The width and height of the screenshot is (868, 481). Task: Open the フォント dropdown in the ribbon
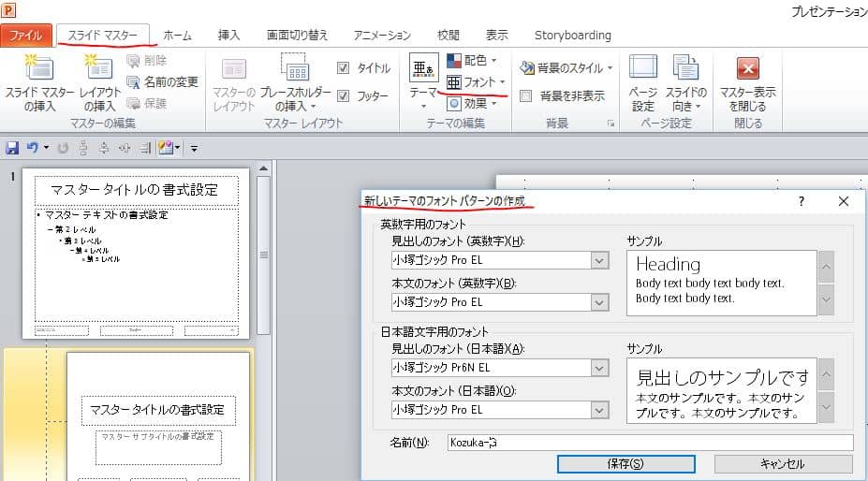coord(477,82)
